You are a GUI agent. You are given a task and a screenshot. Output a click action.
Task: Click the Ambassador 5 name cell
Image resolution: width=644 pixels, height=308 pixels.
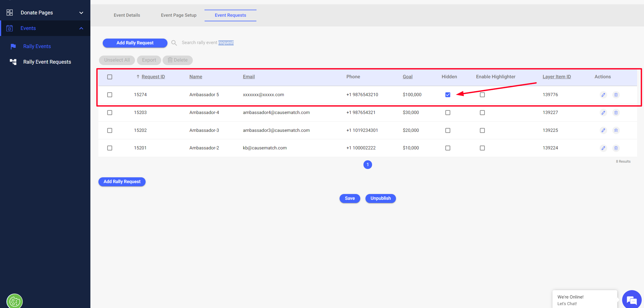204,95
